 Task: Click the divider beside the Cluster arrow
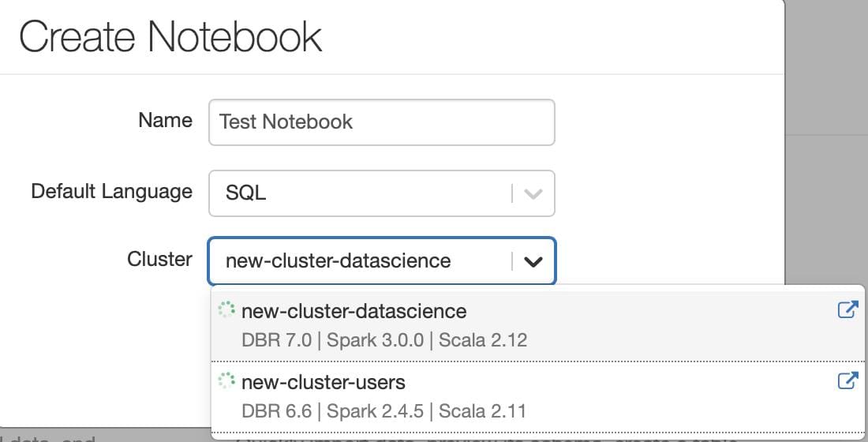coord(512,261)
